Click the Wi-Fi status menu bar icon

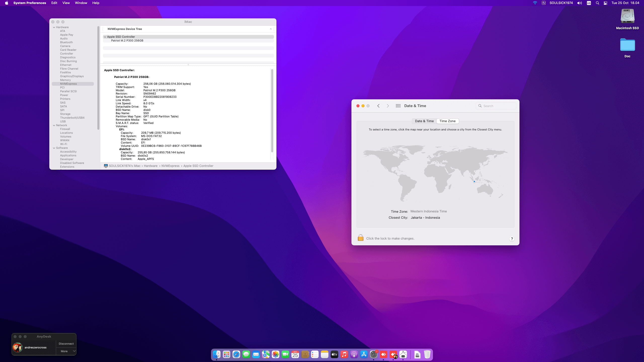(535, 3)
